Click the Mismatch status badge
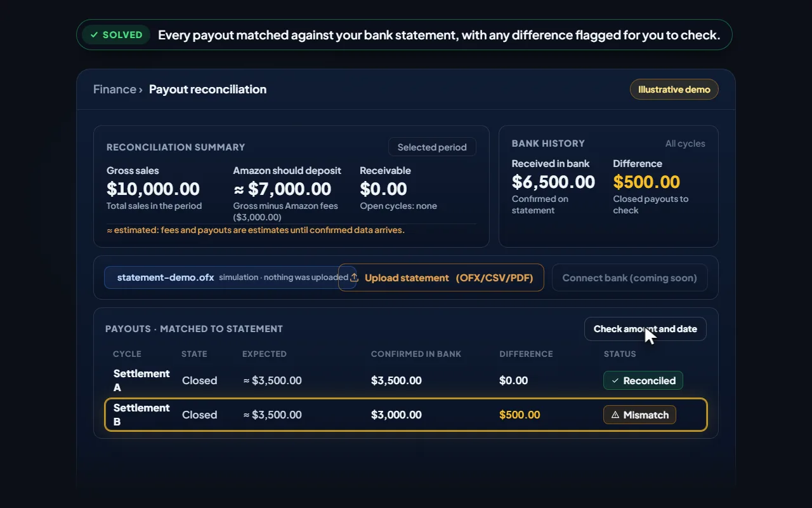The height and width of the screenshot is (508, 812). click(x=639, y=415)
